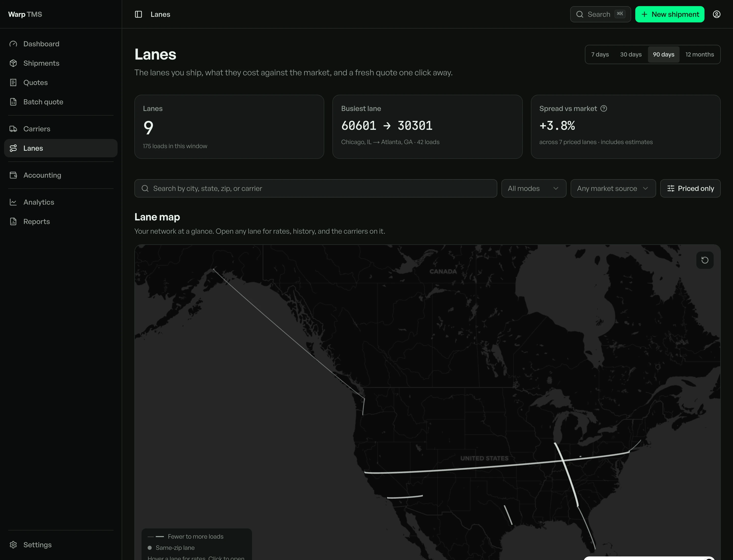Click the Shipments box icon
Image resolution: width=733 pixels, height=560 pixels.
coord(13,63)
